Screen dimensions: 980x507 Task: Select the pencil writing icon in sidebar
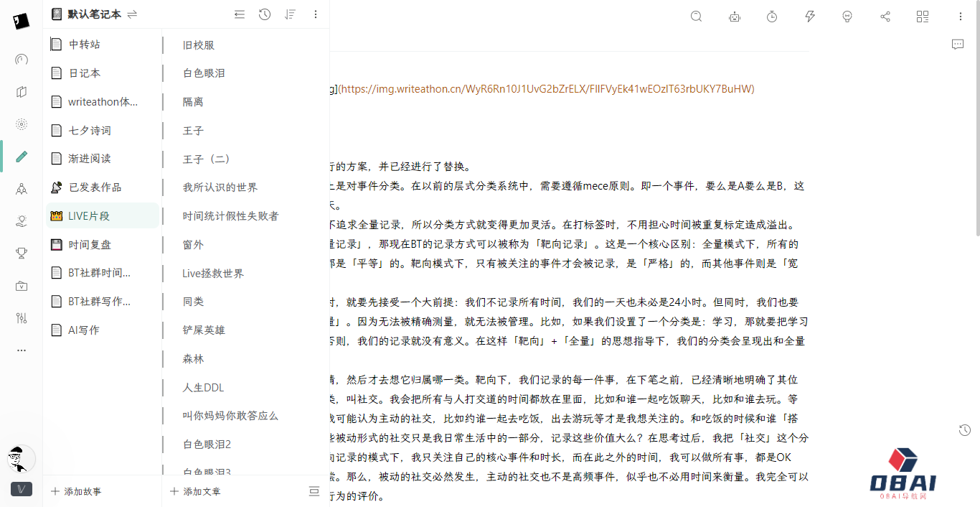coord(22,157)
